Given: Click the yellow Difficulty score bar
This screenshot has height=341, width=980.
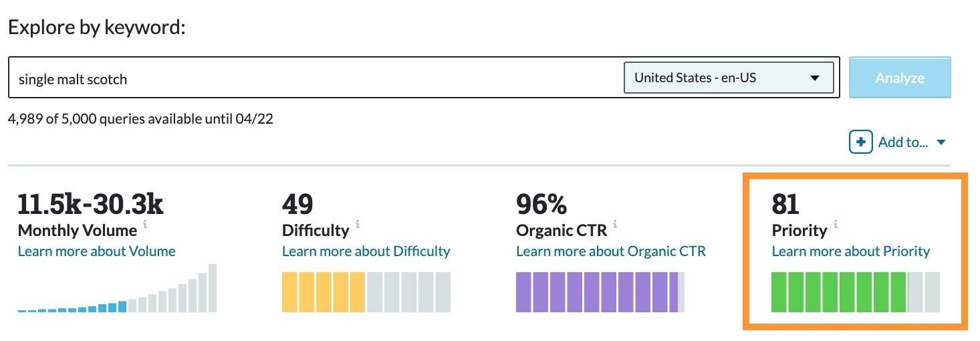Looking at the screenshot, I should (366, 292).
